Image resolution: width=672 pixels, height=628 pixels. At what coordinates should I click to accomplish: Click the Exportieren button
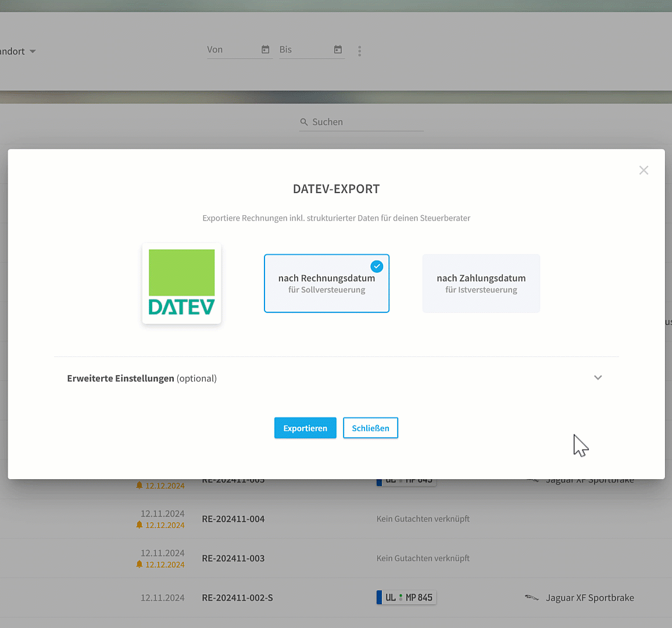pos(305,428)
